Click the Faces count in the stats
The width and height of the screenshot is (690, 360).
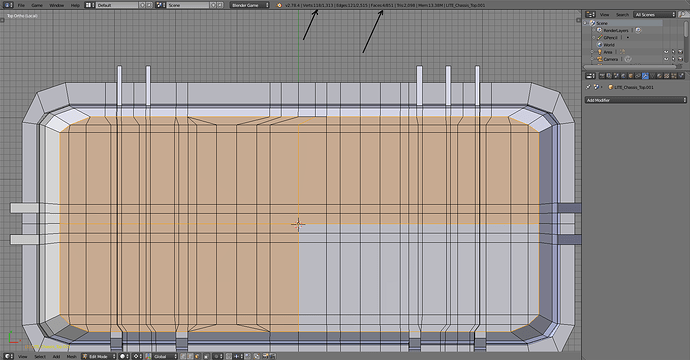pos(382,5)
